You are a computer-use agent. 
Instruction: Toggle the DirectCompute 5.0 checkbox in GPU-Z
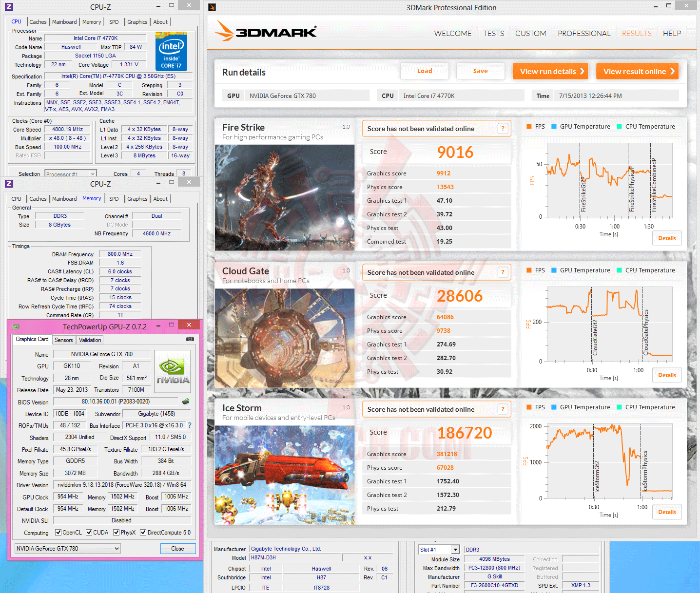coord(143,533)
